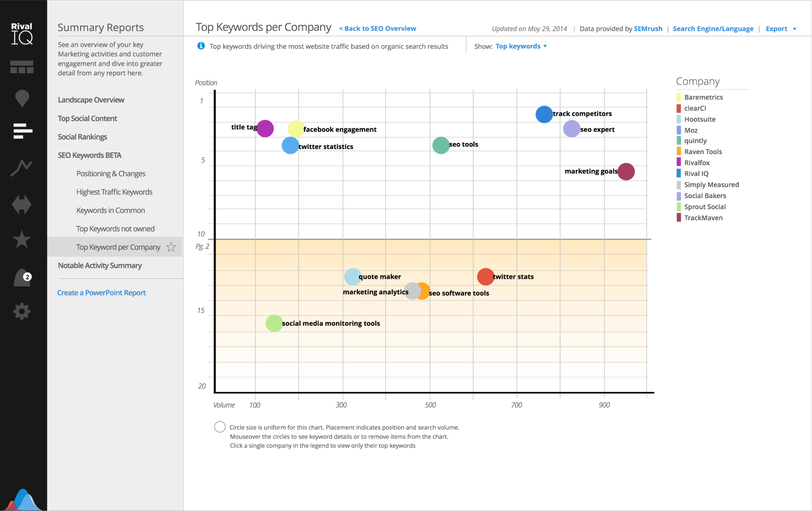
Task: Select Highest Traffic Keywords submenu
Action: (x=114, y=192)
